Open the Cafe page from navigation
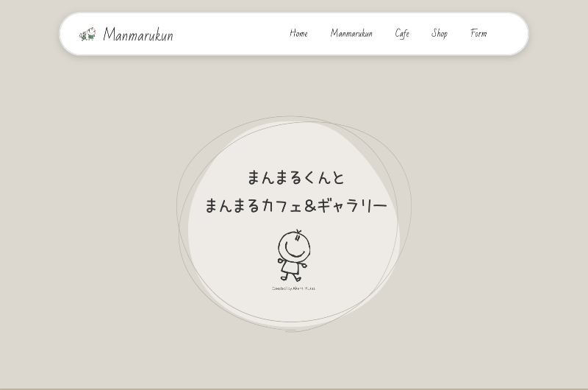588x390 pixels. 402,33
